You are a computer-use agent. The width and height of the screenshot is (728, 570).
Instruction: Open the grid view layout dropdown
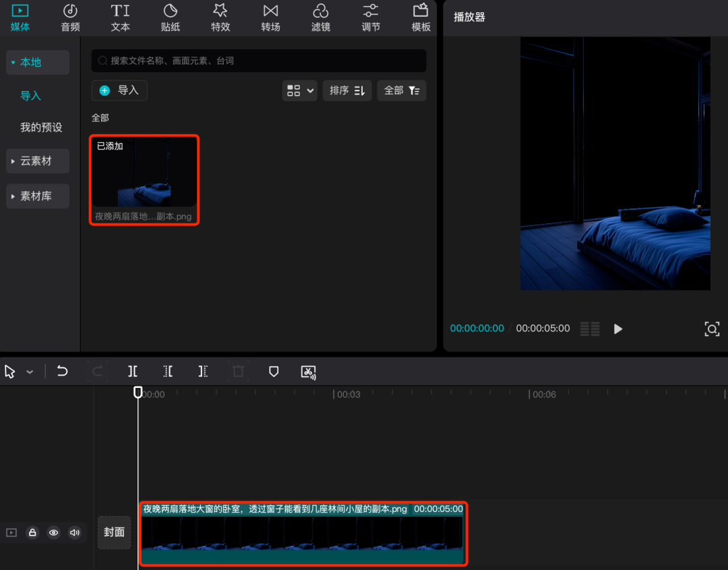pos(300,90)
